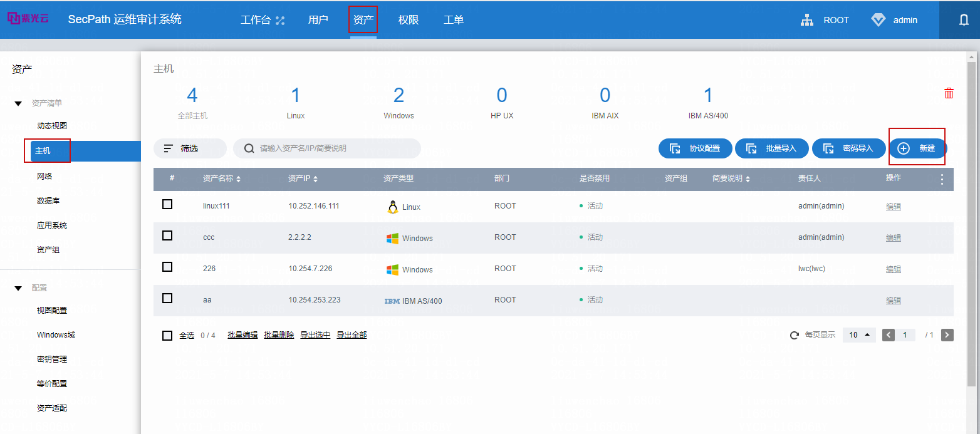Click the 批量删除 link
This screenshot has width=980, height=434.
pos(279,335)
